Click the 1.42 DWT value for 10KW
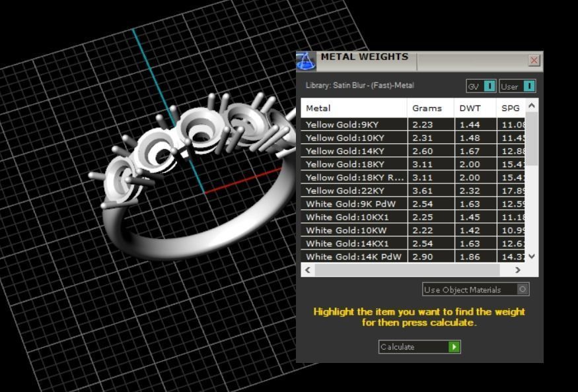The image size is (578, 392). (470, 230)
